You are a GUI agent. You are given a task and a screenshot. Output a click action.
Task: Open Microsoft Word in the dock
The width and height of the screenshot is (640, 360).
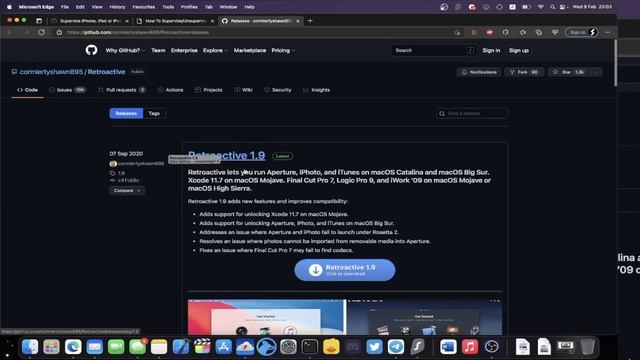click(x=448, y=347)
